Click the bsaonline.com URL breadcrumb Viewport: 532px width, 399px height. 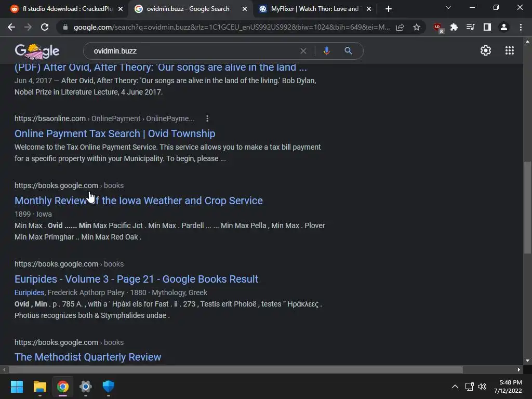(104, 118)
